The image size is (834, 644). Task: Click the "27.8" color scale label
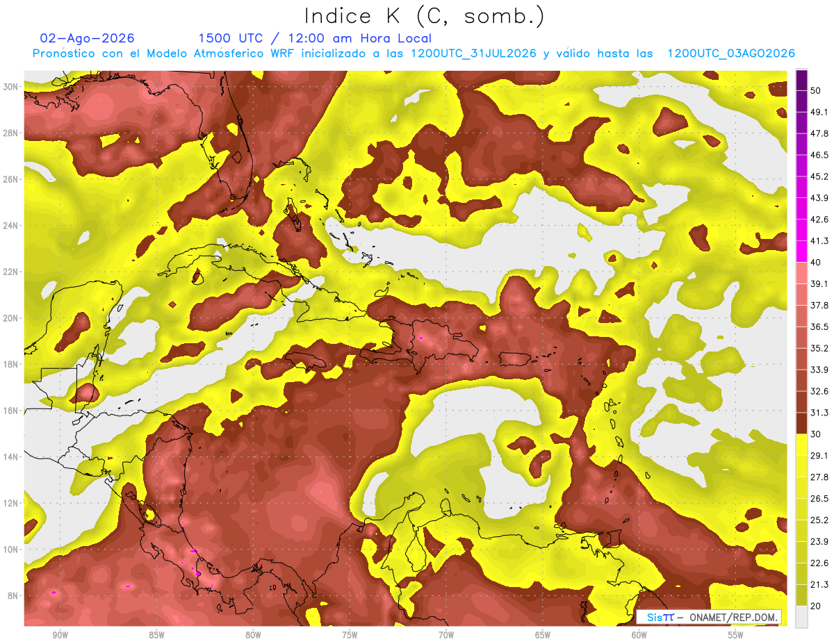(819, 477)
